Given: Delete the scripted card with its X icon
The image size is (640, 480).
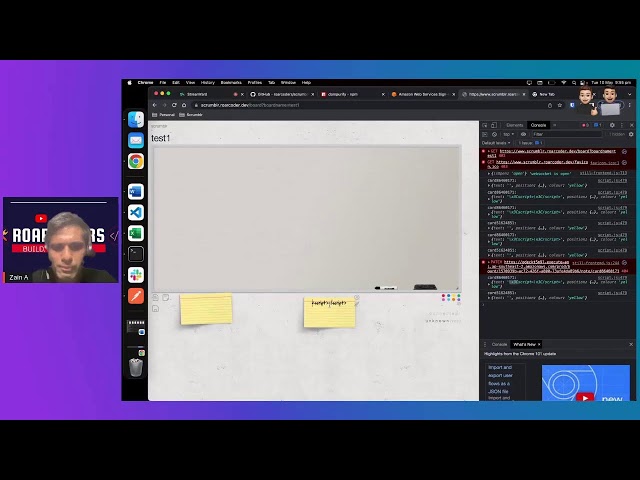Looking at the screenshot, I should tap(357, 298).
